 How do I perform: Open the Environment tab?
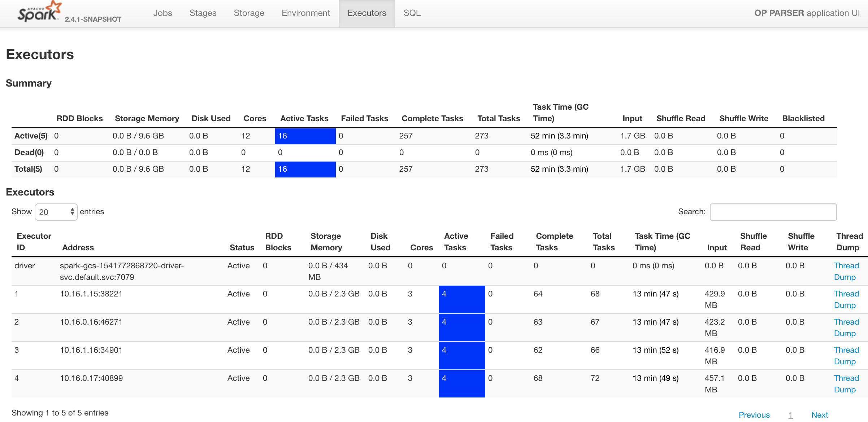click(x=306, y=13)
